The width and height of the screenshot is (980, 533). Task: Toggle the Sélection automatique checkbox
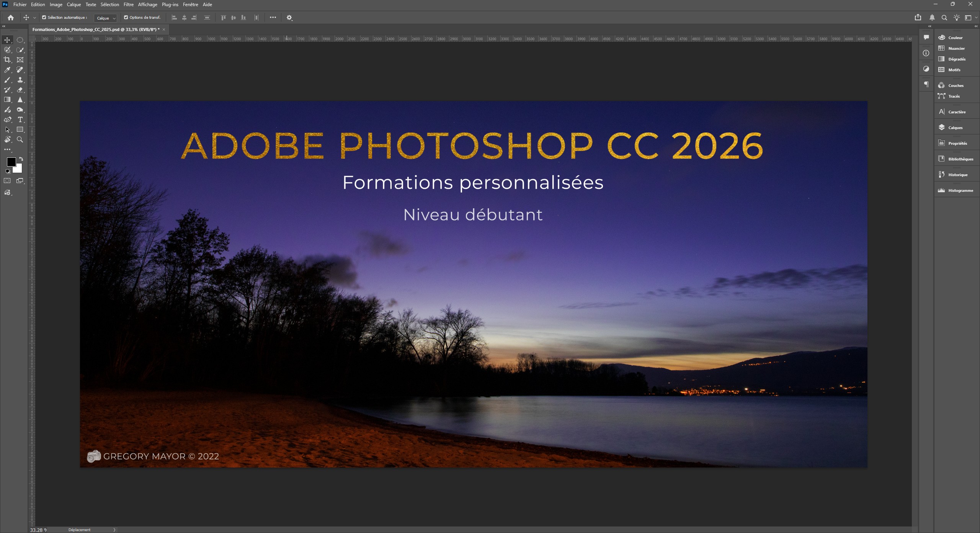point(44,17)
